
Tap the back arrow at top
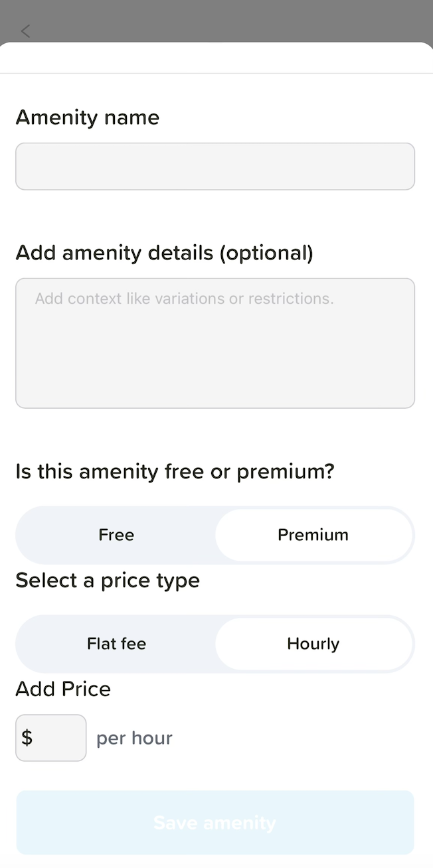pos(26,31)
